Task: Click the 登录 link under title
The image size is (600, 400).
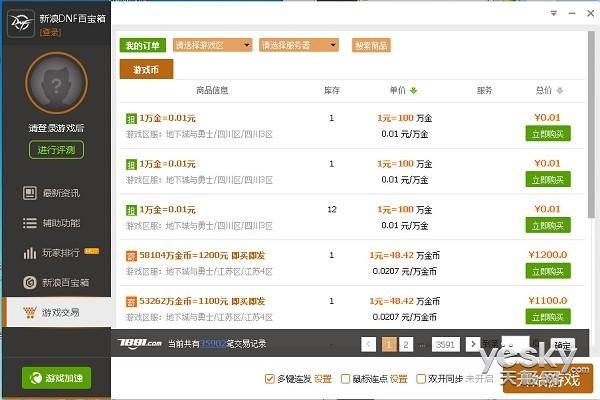Action: (x=51, y=32)
